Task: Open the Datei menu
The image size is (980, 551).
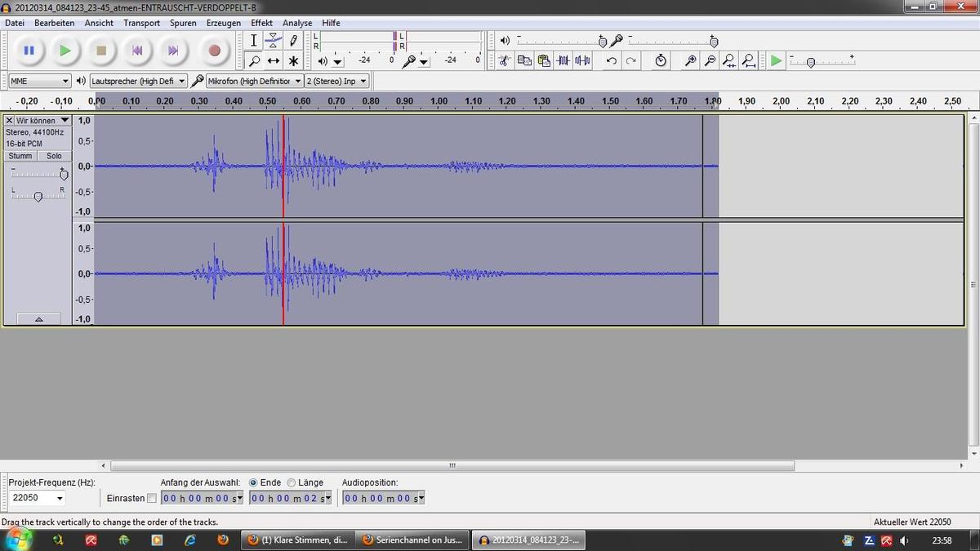Action: click(15, 23)
